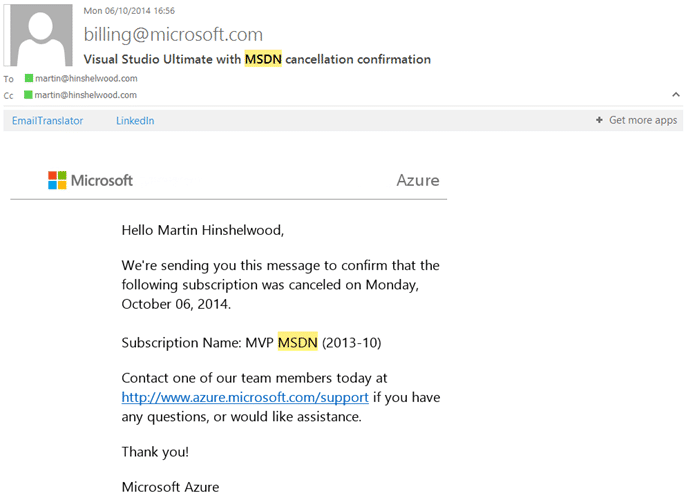This screenshot has width=684, height=500.
Task: Select the To recipient martin@hinshelwood.com
Action: click(86, 79)
